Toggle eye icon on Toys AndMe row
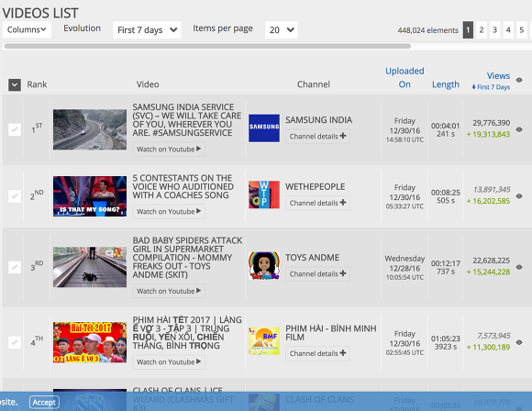Image resolution: width=532 pixels, height=411 pixels. 519,267
